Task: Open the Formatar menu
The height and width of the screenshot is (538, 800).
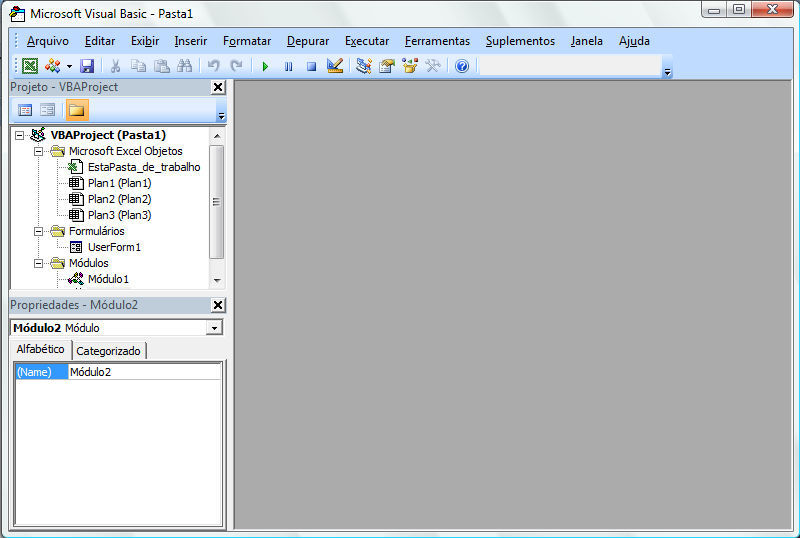Action: point(247,41)
